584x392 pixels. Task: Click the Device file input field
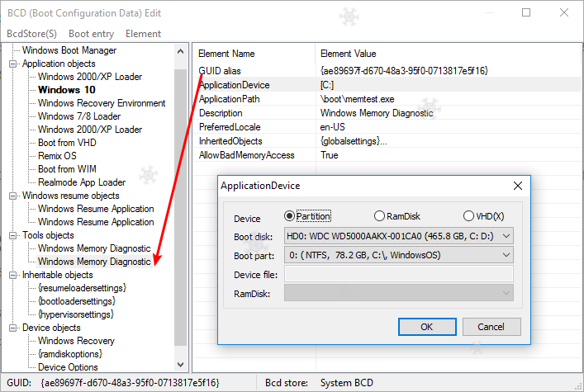coord(398,274)
